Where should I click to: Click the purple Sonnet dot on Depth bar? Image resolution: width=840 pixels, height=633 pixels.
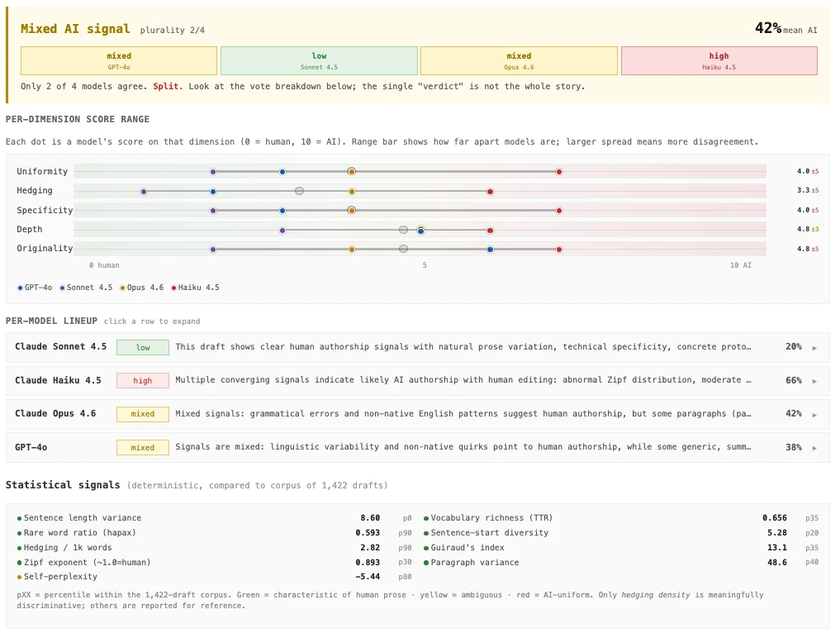pos(282,231)
